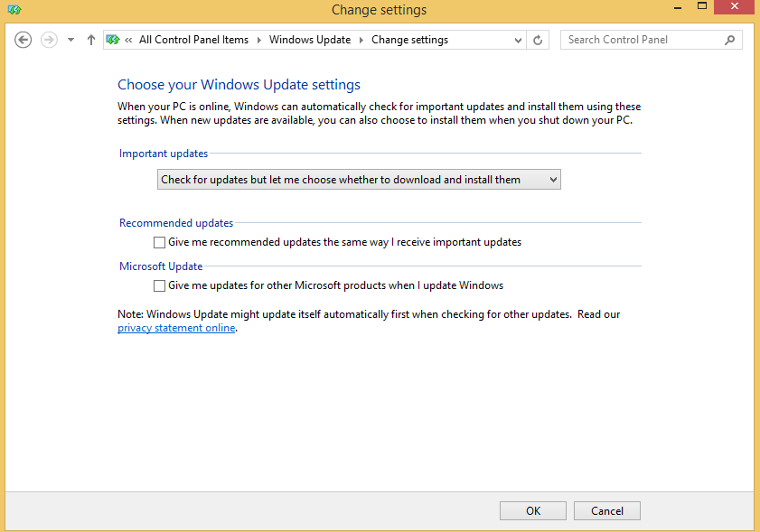Close the Change settings window
This screenshot has width=760, height=532.
click(734, 8)
